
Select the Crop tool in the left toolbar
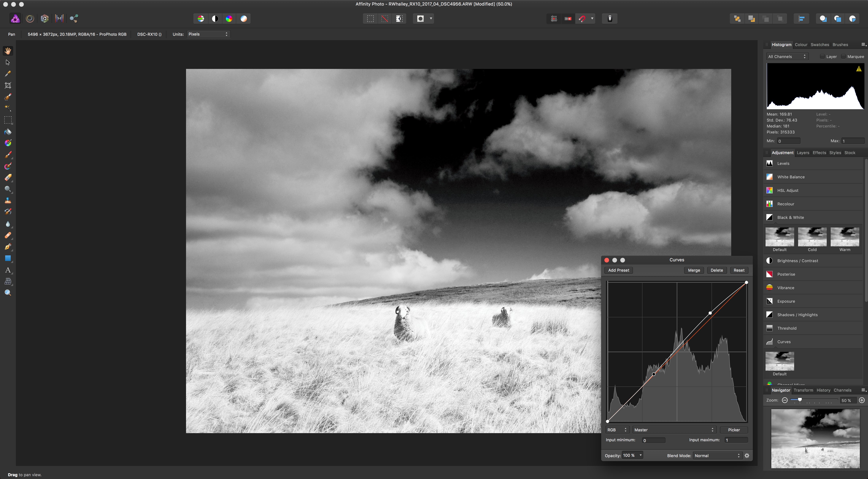(x=8, y=85)
